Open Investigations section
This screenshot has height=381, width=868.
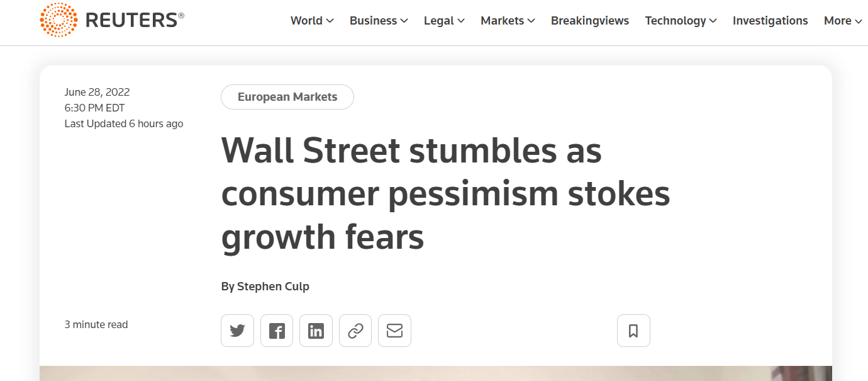tap(770, 21)
